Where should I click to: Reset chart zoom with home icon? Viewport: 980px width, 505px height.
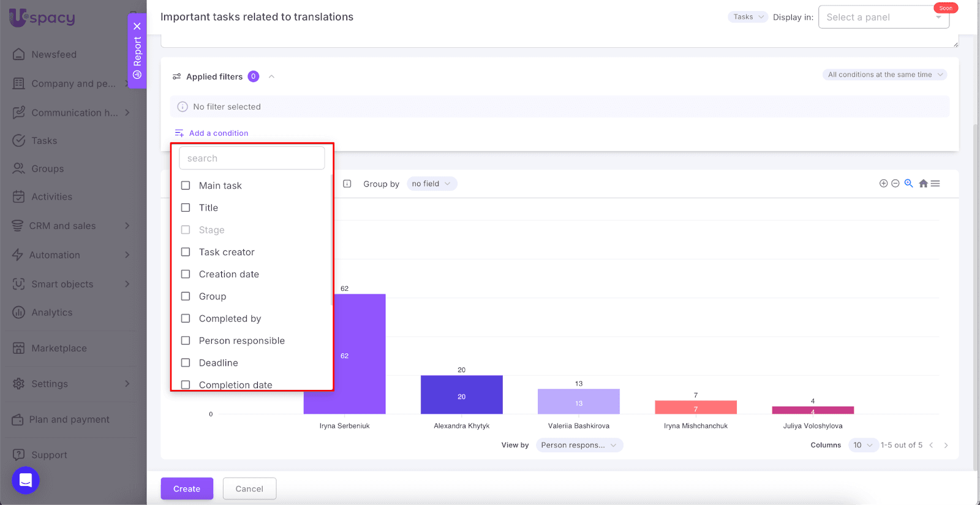click(x=923, y=184)
